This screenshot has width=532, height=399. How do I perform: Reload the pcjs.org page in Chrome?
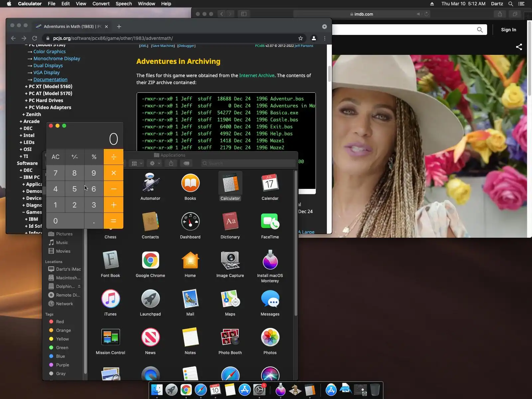pyautogui.click(x=35, y=38)
